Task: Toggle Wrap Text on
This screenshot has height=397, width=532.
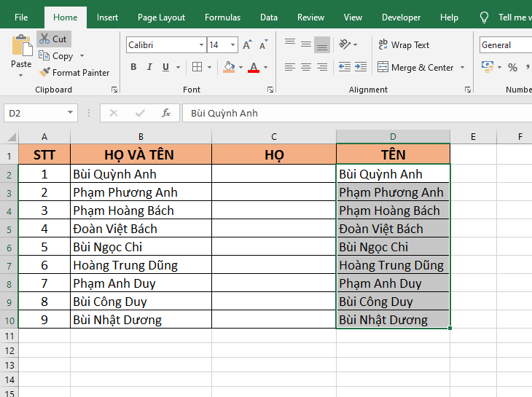Action: pos(403,45)
